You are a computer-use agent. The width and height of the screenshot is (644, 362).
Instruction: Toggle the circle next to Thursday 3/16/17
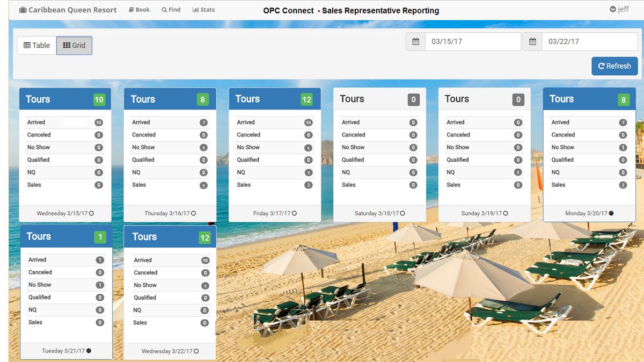[193, 213]
